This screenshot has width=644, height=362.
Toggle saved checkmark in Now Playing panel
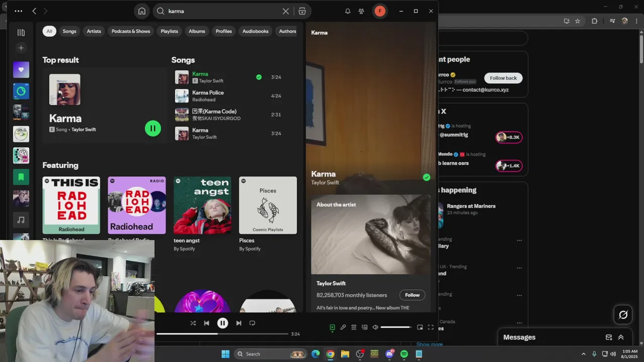(x=427, y=177)
